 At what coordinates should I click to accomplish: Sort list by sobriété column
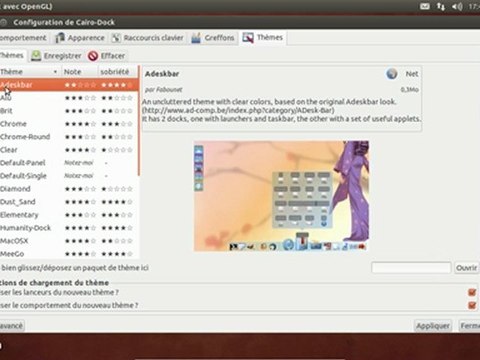click(118, 72)
